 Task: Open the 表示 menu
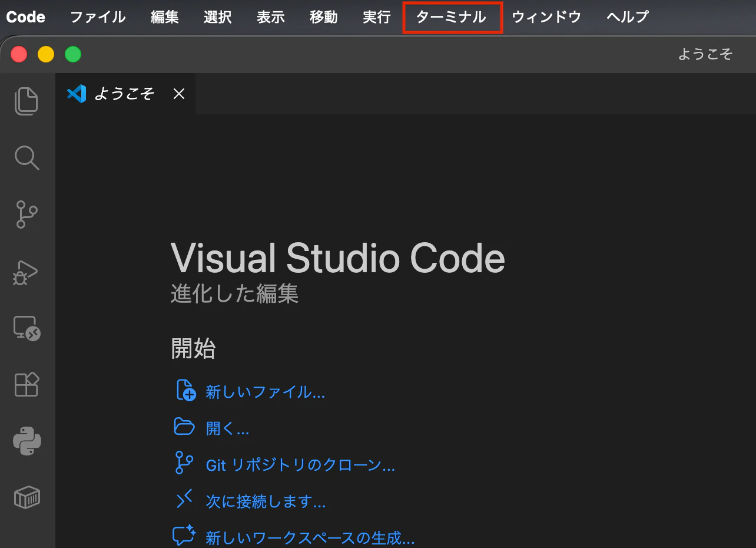point(271,17)
